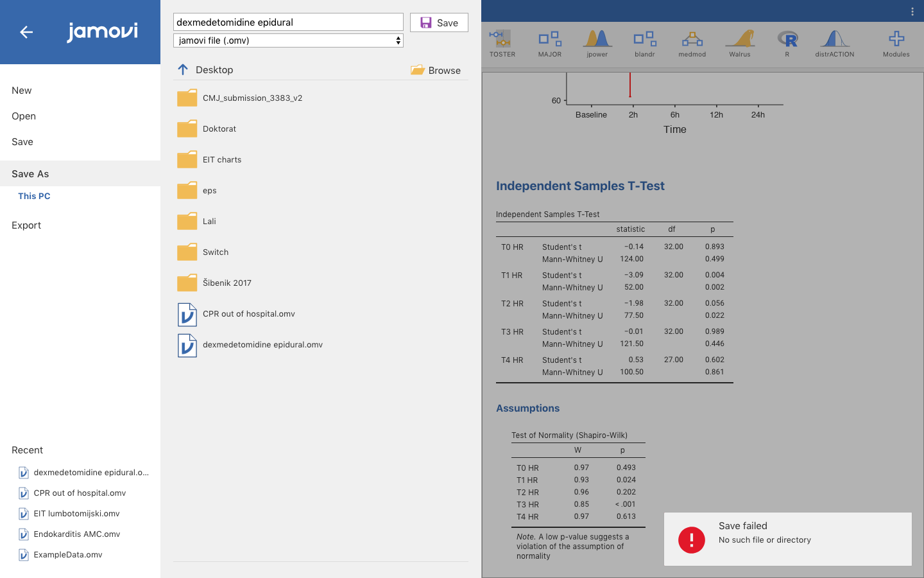
Task: Open the EIT charts folder
Action: (x=321, y=160)
